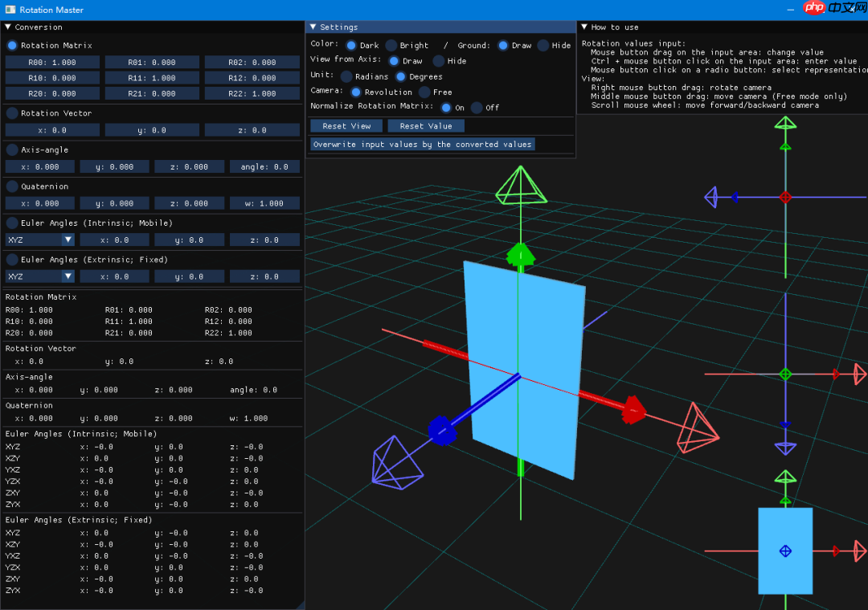Image resolution: width=868 pixels, height=610 pixels.
Task: Click the Axis-angle angle value slider field
Action: point(264,167)
